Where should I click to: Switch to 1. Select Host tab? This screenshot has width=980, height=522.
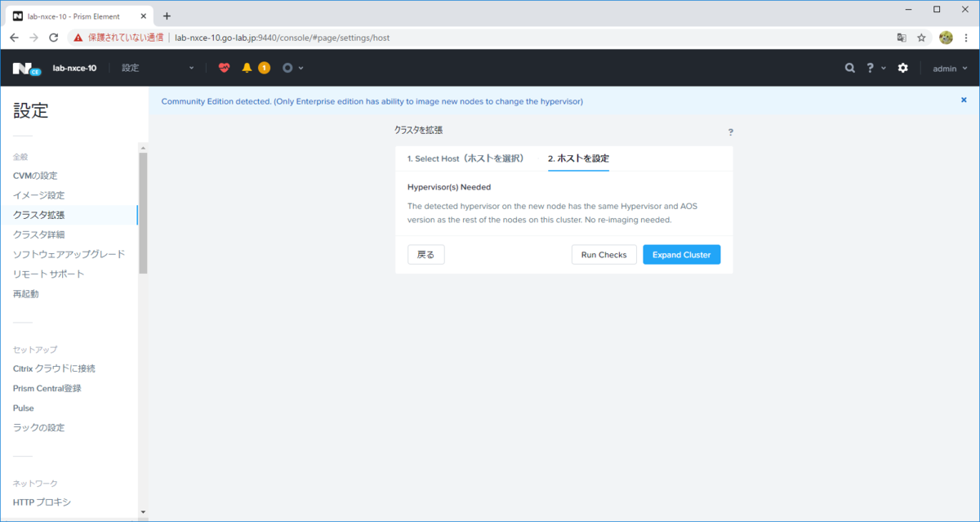[x=465, y=158]
